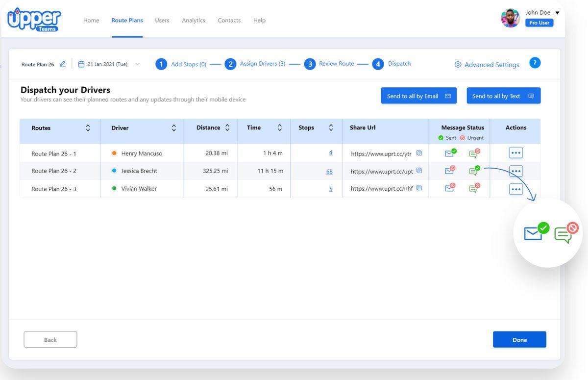Click email status icon for Vivian Walker
This screenshot has height=380, width=588.
pos(449,188)
